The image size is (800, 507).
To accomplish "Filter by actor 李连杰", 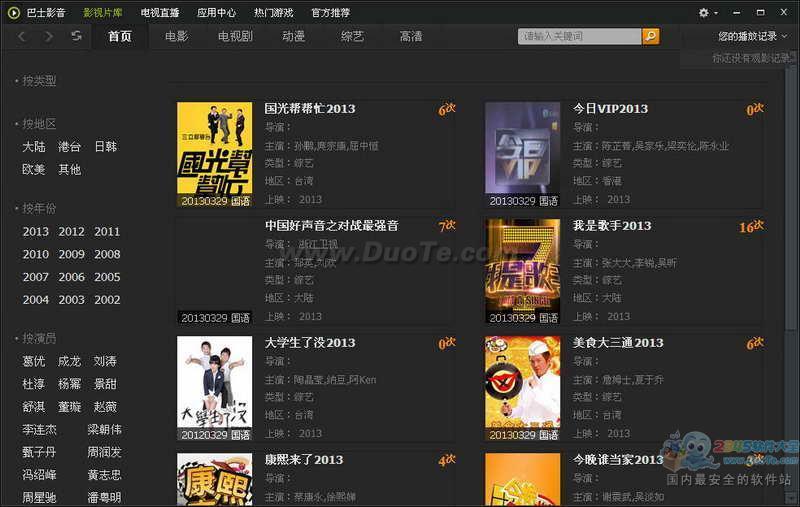I will [x=39, y=429].
